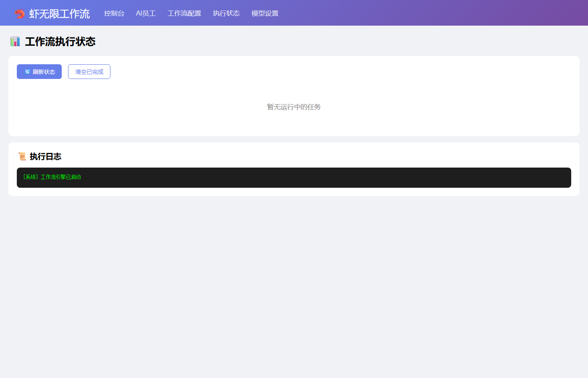Open the 控制台 navigation item
Image resolution: width=588 pixels, height=378 pixels.
(x=114, y=13)
